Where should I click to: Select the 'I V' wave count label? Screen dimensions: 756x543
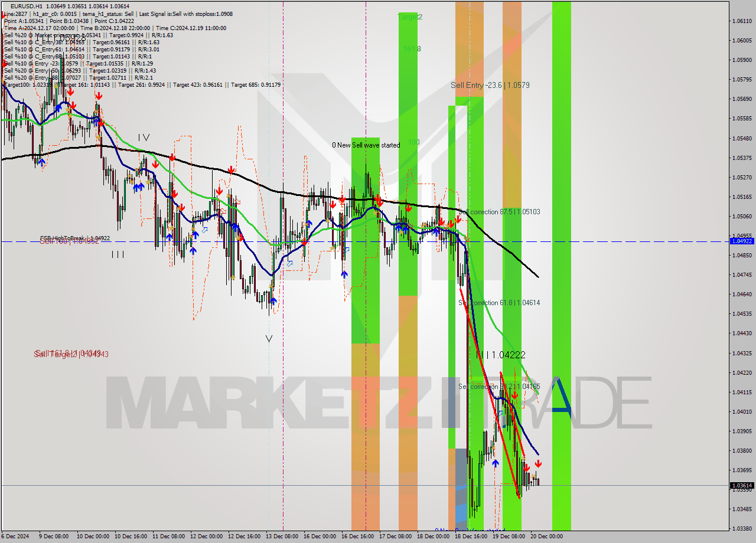pyautogui.click(x=144, y=138)
